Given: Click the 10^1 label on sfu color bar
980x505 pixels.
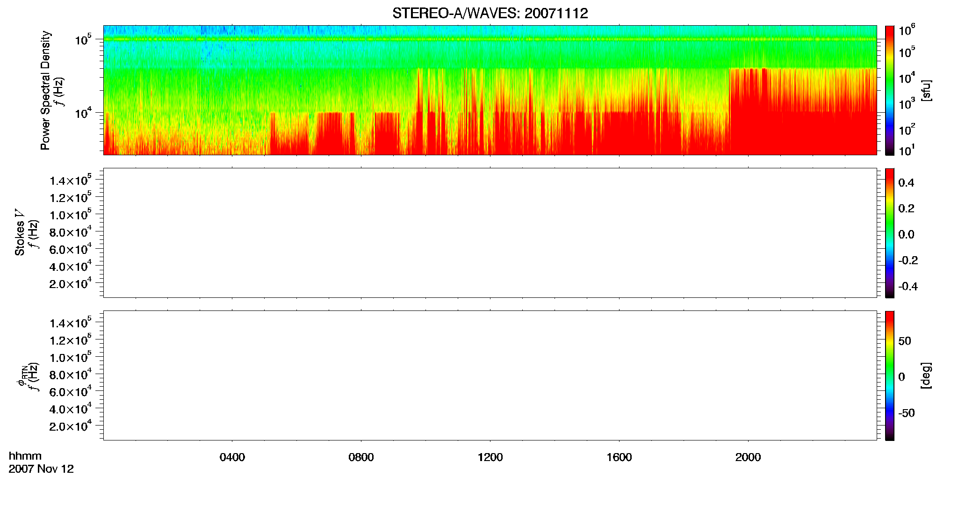Looking at the screenshot, I should pos(907,151).
